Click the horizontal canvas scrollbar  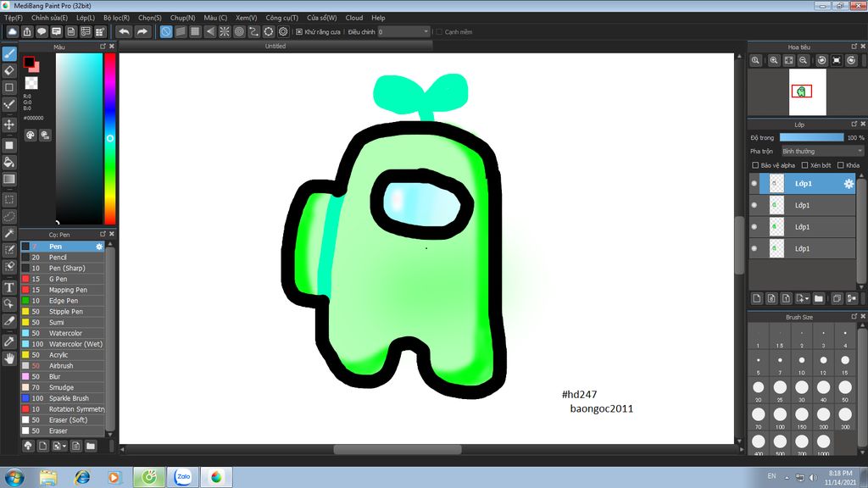(x=398, y=449)
